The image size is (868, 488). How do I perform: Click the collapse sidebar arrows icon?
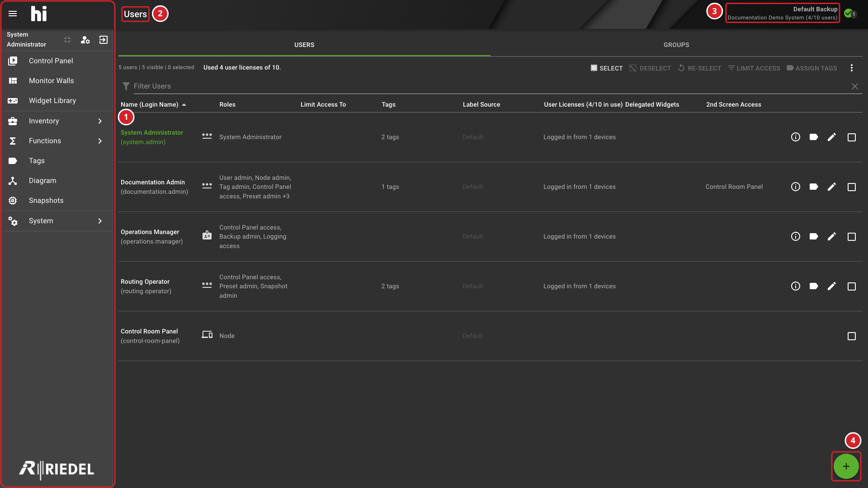(67, 40)
